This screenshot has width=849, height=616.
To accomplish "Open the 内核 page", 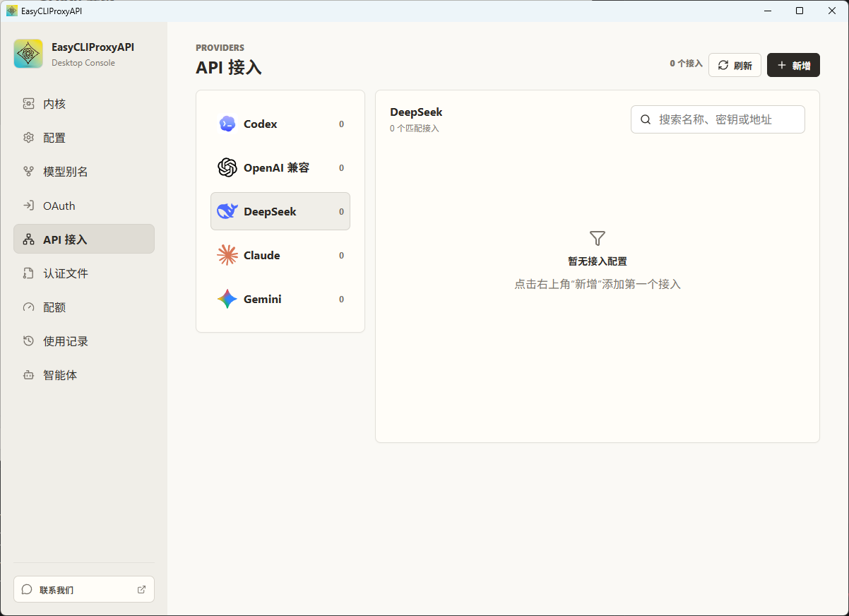I will coord(84,104).
